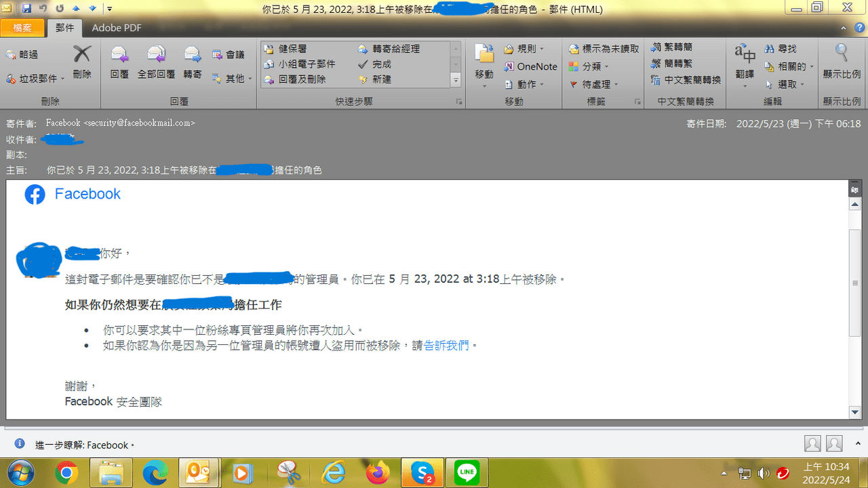This screenshot has height=488, width=868.
Task: Click the Facebook logo in the email
Action: [35, 195]
